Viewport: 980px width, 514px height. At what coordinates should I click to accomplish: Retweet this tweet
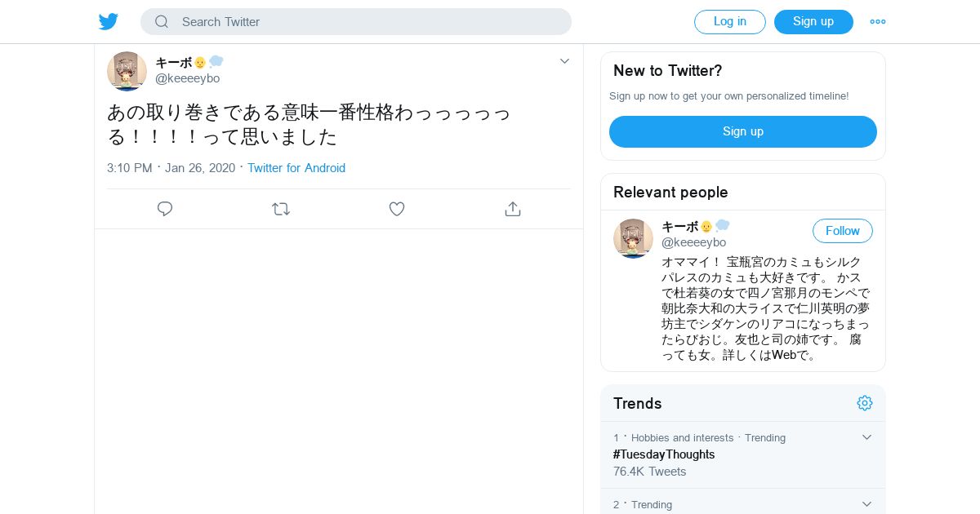click(x=281, y=209)
